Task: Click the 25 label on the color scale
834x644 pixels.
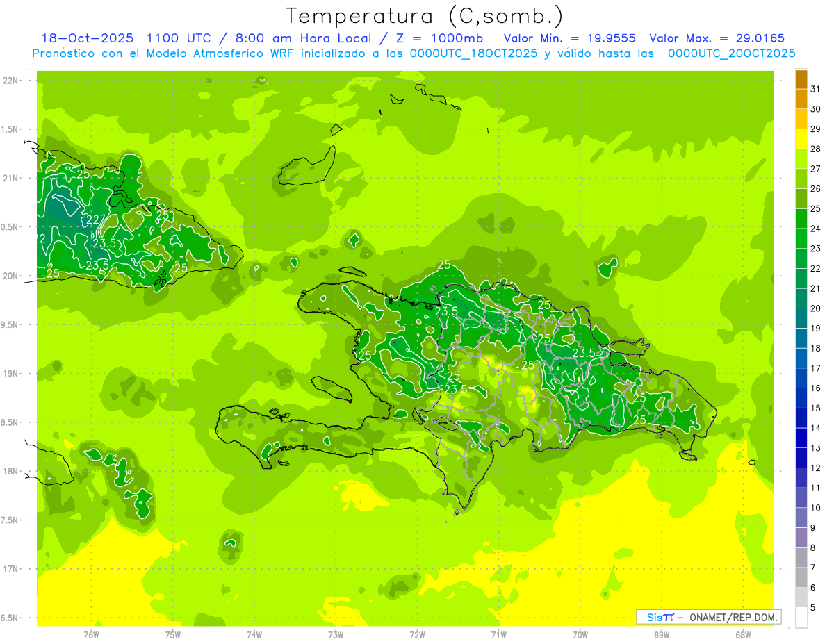Action: [x=816, y=208]
